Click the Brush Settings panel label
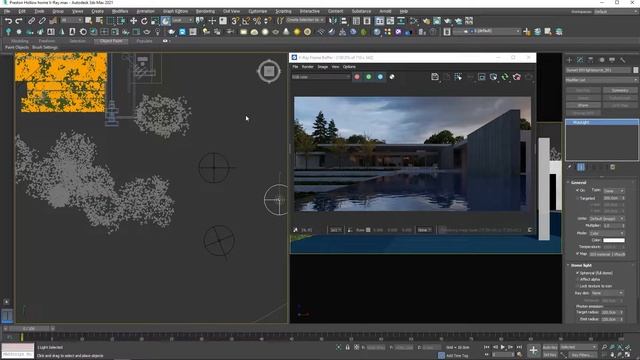640x360 pixels. pyautogui.click(x=45, y=47)
